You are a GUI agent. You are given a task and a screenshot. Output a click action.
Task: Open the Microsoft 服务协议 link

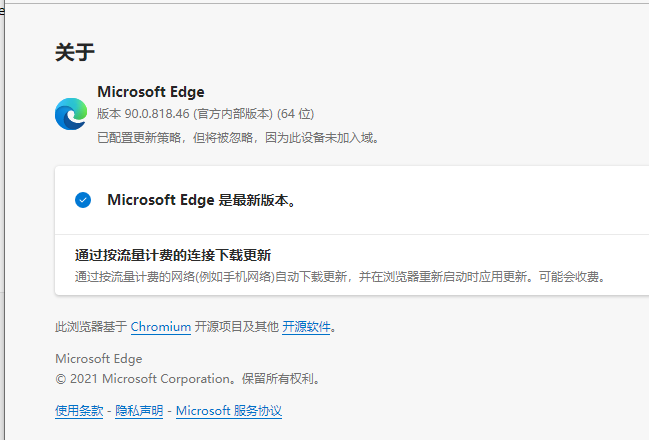point(229,411)
